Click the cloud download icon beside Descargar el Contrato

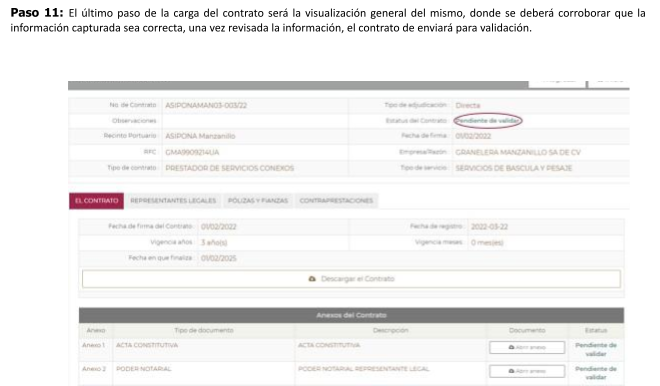(312, 279)
